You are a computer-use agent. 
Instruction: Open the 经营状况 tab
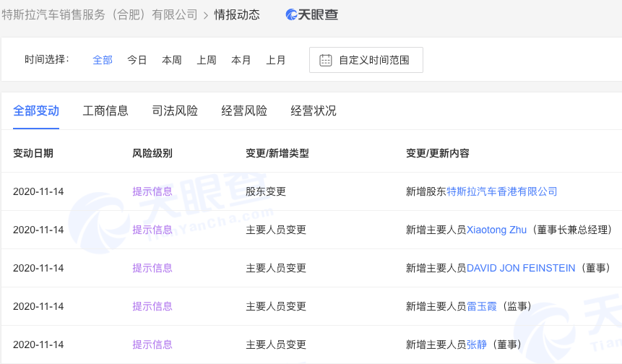(314, 110)
